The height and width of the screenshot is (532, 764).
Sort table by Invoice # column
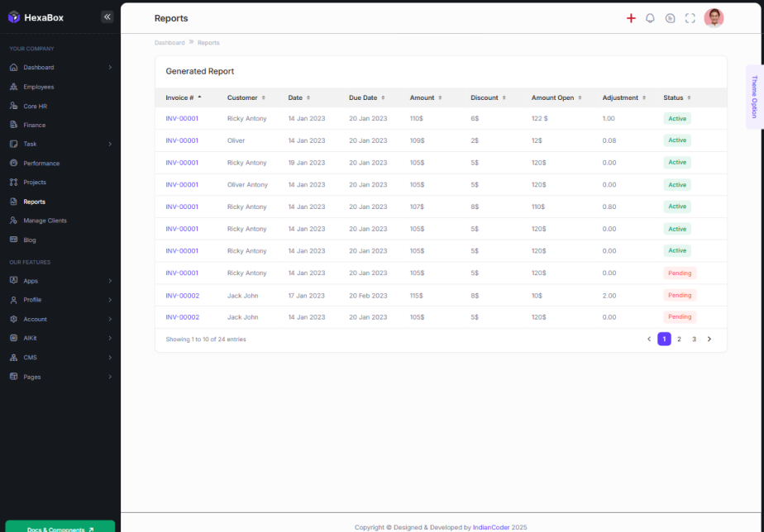[x=183, y=97]
